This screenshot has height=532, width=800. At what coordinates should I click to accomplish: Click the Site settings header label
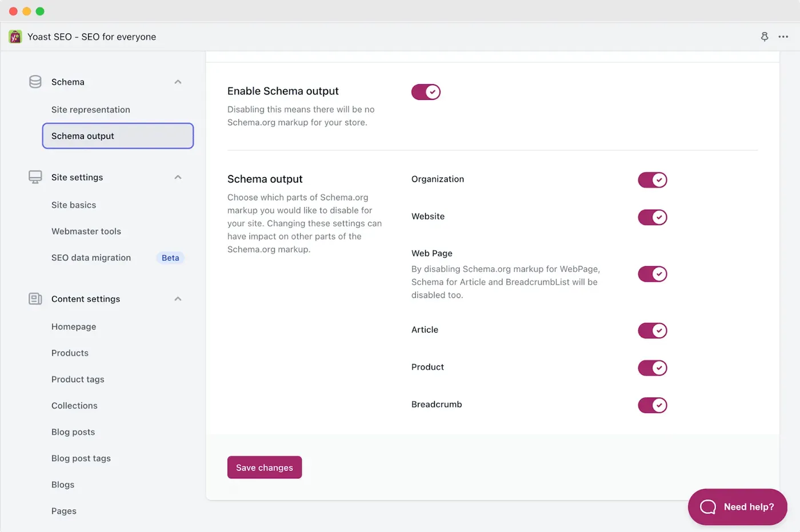point(77,177)
